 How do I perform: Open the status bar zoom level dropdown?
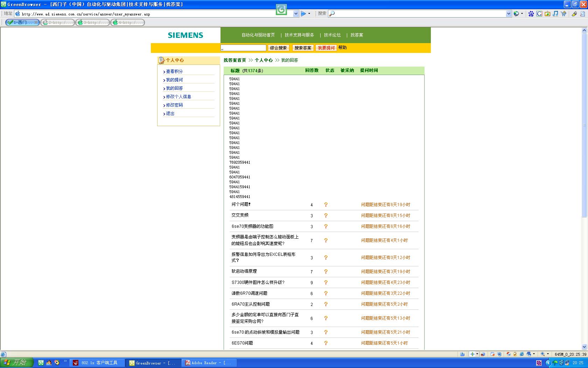[x=548, y=354]
